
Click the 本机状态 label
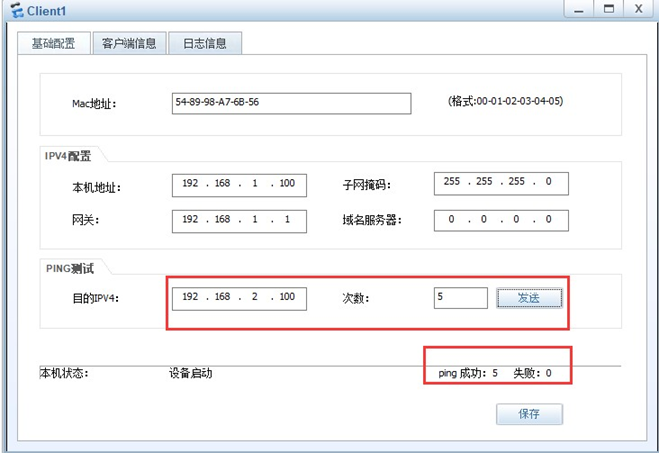[x=64, y=373]
